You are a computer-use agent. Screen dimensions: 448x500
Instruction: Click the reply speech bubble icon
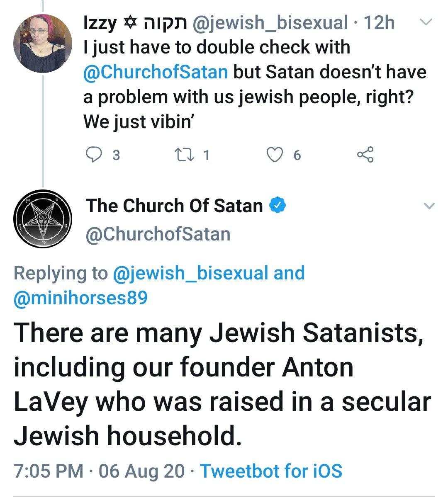93,155
